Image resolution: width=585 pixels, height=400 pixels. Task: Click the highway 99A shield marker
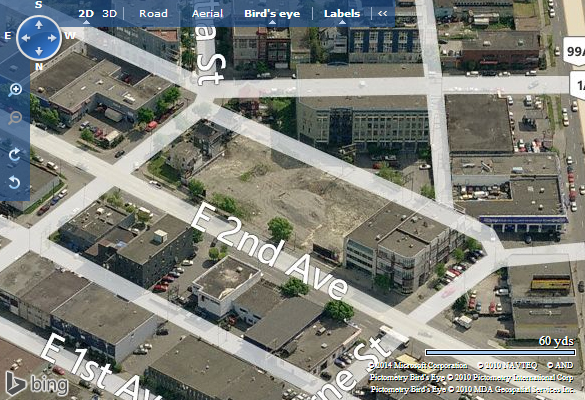click(x=575, y=51)
